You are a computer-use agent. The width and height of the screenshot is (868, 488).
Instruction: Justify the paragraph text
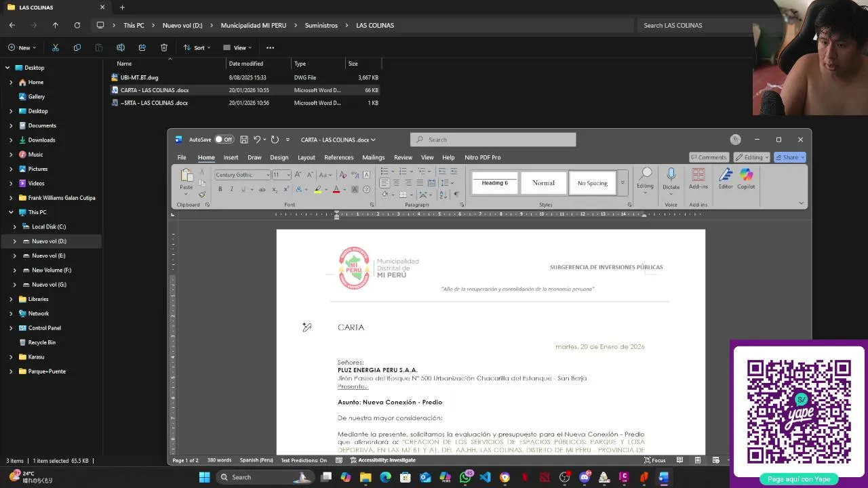(x=420, y=183)
